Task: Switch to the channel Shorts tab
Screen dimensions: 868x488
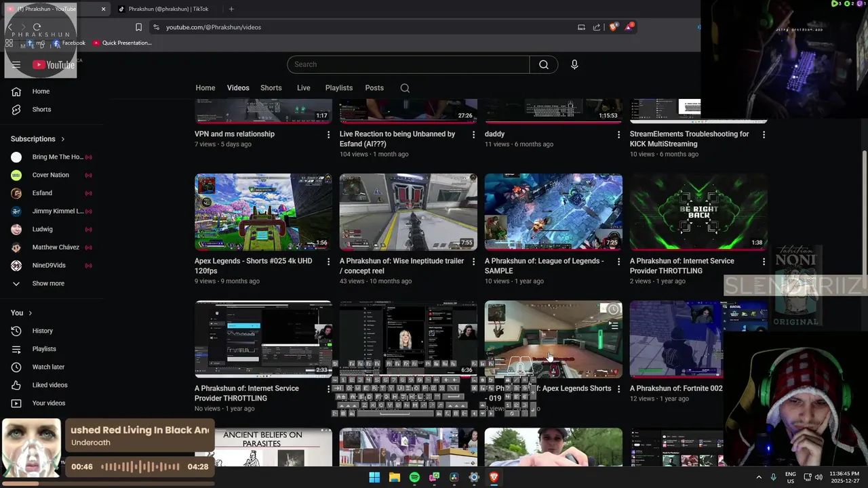Action: pyautogui.click(x=271, y=88)
